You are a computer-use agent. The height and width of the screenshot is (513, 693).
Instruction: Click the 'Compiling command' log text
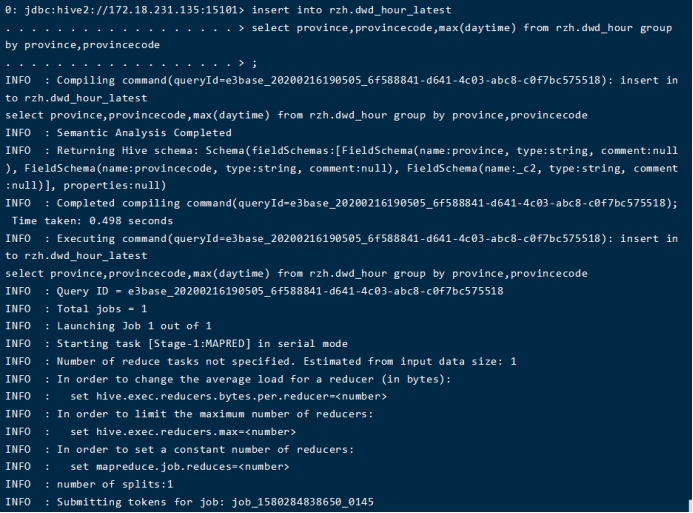click(112, 80)
